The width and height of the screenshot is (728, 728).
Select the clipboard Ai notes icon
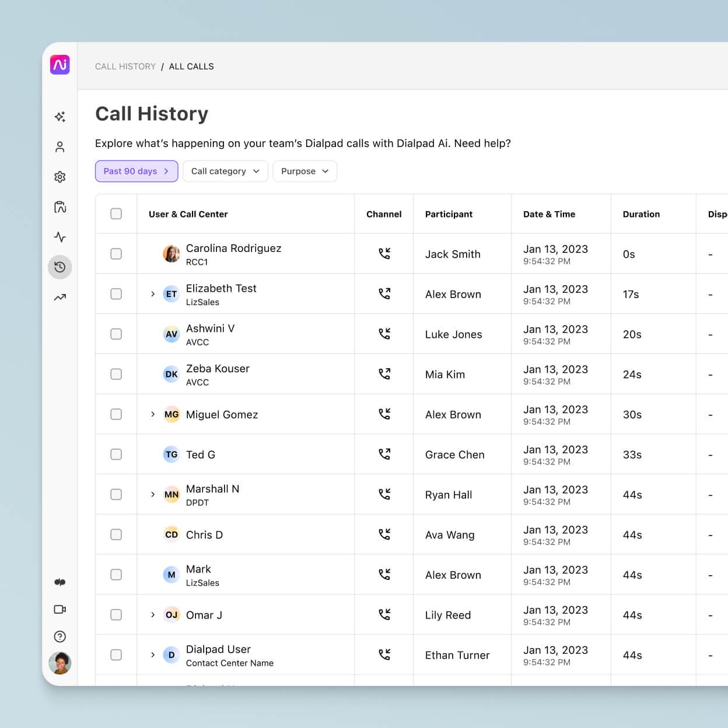(x=60, y=207)
